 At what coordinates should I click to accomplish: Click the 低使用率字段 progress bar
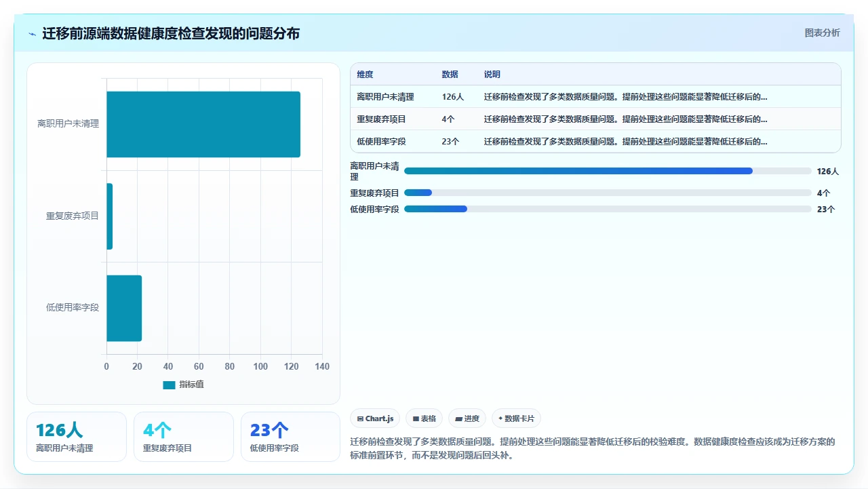(608, 209)
